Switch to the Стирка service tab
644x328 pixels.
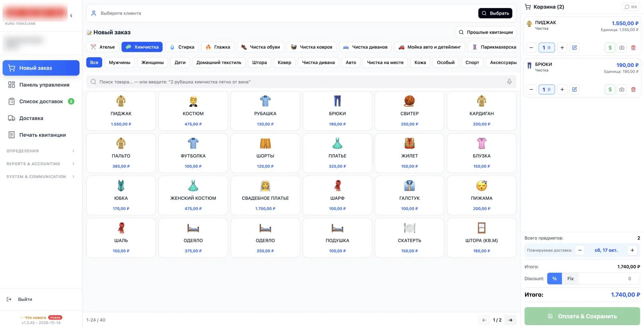point(182,47)
